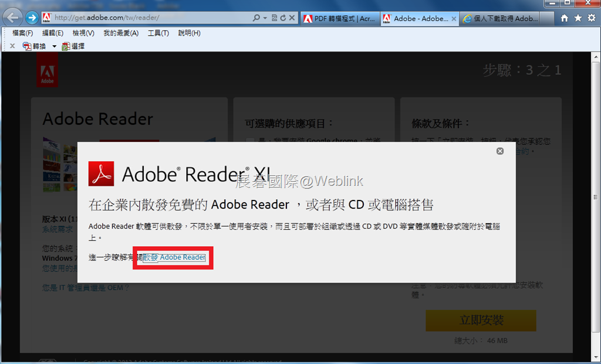The height and width of the screenshot is (364, 601).
Task: Open Favorites with the star icon
Action: (x=578, y=18)
